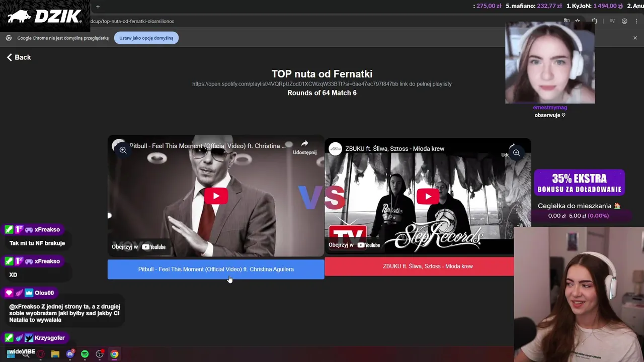The width and height of the screenshot is (644, 362).
Task: Open Spotify from the taskbar
Action: [85, 354]
